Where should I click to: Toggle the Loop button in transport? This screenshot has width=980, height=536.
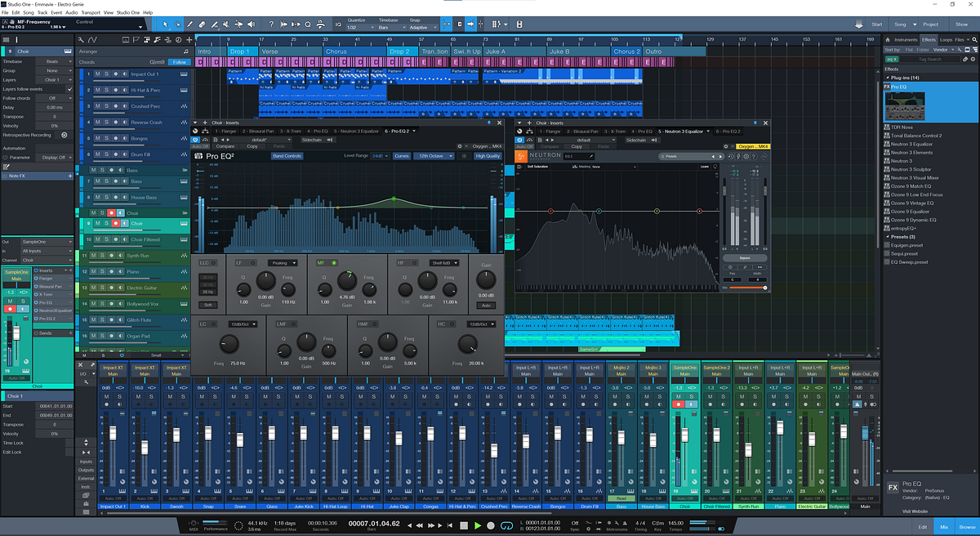pyautogui.click(x=507, y=525)
